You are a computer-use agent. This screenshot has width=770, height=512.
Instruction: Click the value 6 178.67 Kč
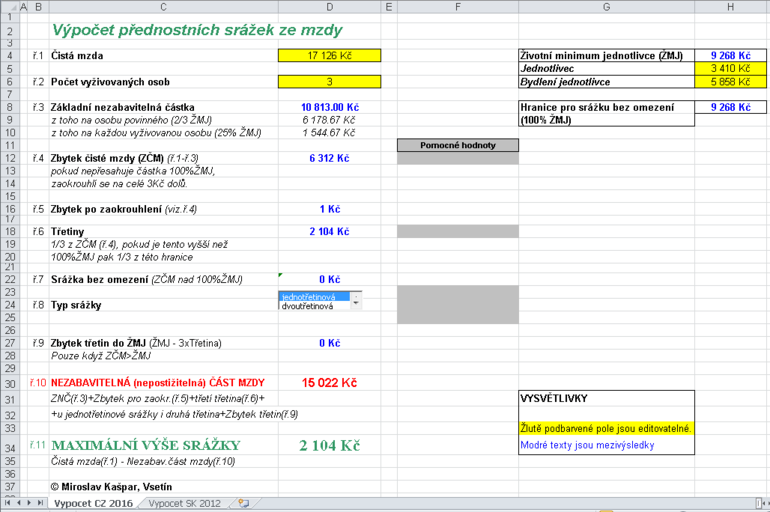coord(329,120)
